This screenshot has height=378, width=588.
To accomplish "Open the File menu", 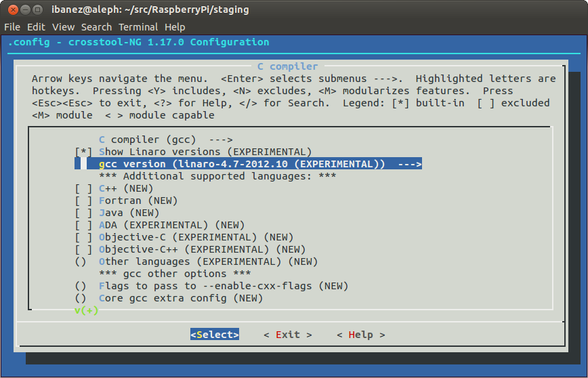I will (x=12, y=27).
